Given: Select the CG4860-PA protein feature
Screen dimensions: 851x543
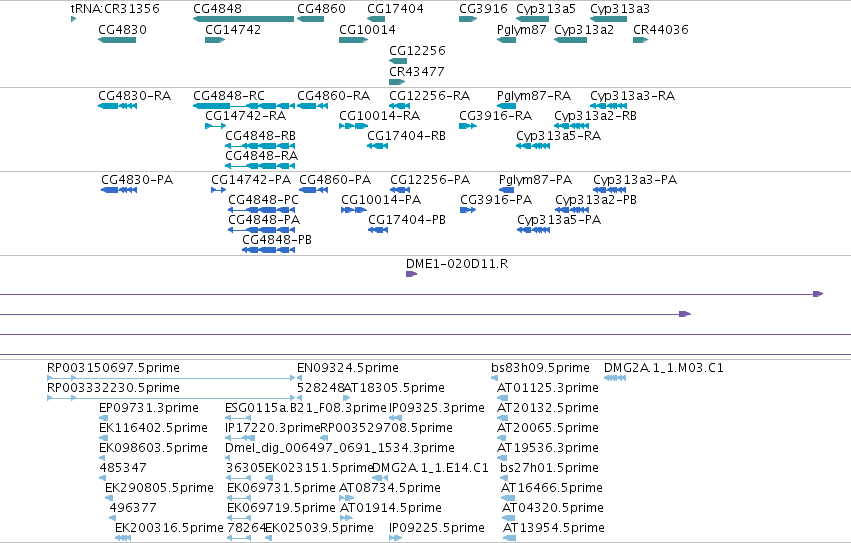Looking at the screenshot, I should tap(314, 190).
